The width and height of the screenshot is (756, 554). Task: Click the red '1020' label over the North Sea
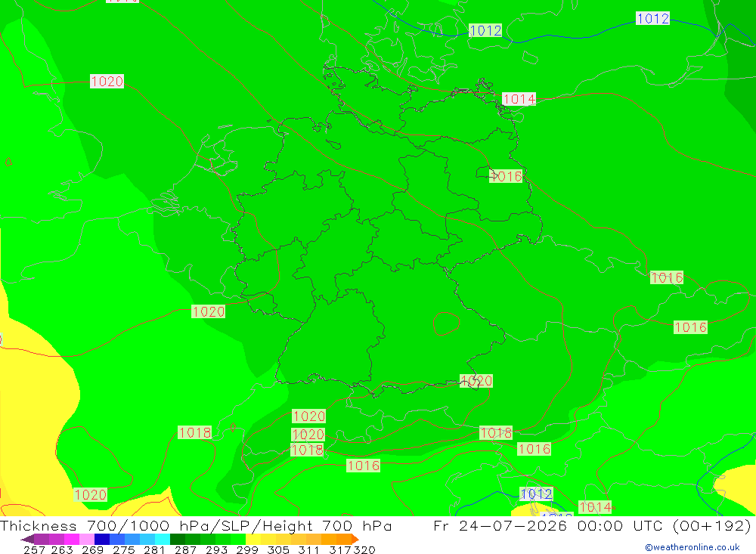coord(107,81)
